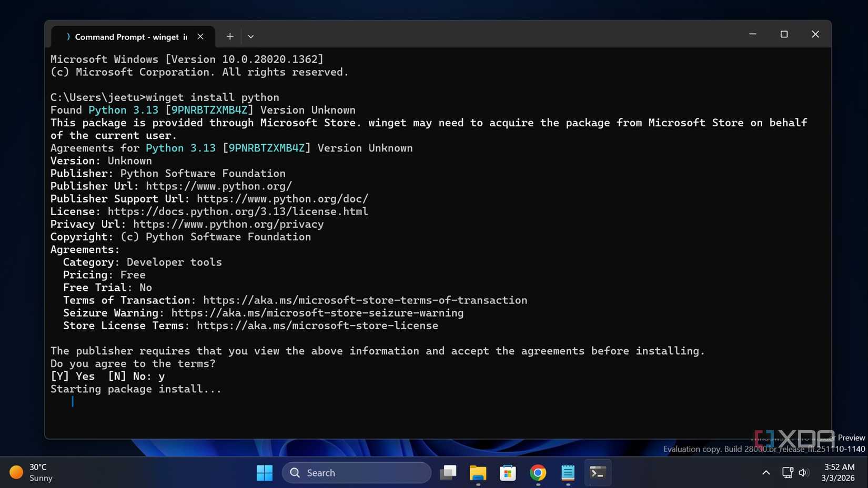Click 'Publisher: Python Software Foundation' line
This screenshot has height=488, width=868.
coord(168,174)
